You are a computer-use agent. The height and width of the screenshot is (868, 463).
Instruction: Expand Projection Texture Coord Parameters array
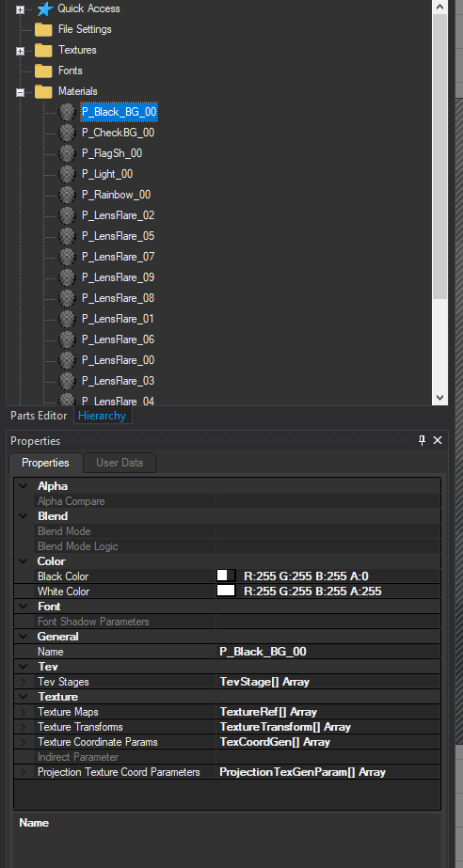click(24, 772)
